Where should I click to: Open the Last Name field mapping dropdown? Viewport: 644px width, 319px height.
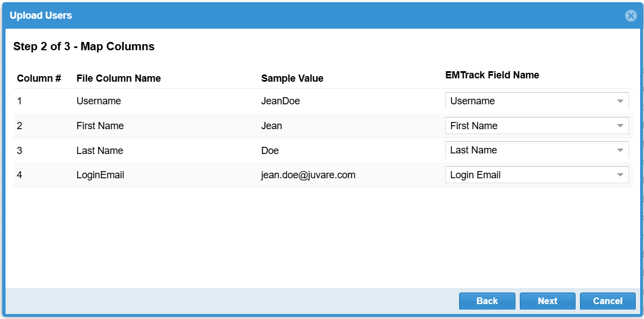pyautogui.click(x=536, y=150)
